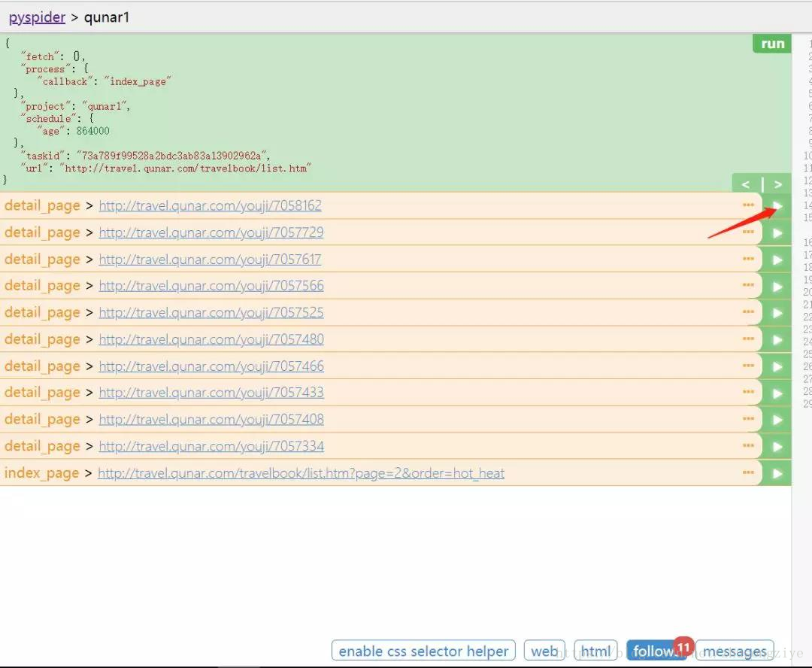The height and width of the screenshot is (668, 812).
Task: Switch to the web tab
Action: pos(544,651)
